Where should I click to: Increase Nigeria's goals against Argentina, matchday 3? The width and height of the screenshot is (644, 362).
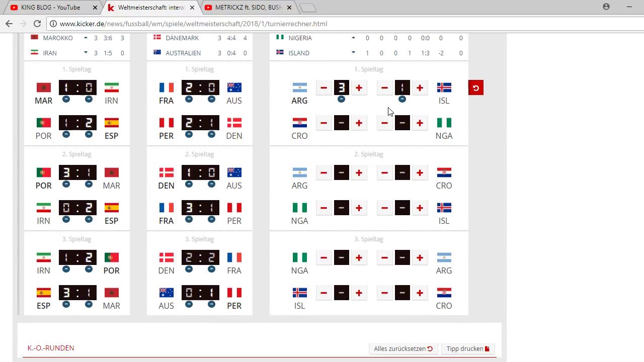359,258
